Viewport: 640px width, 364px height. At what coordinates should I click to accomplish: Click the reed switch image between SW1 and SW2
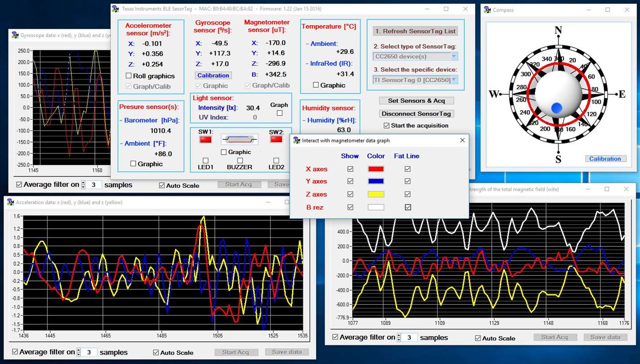pos(240,140)
